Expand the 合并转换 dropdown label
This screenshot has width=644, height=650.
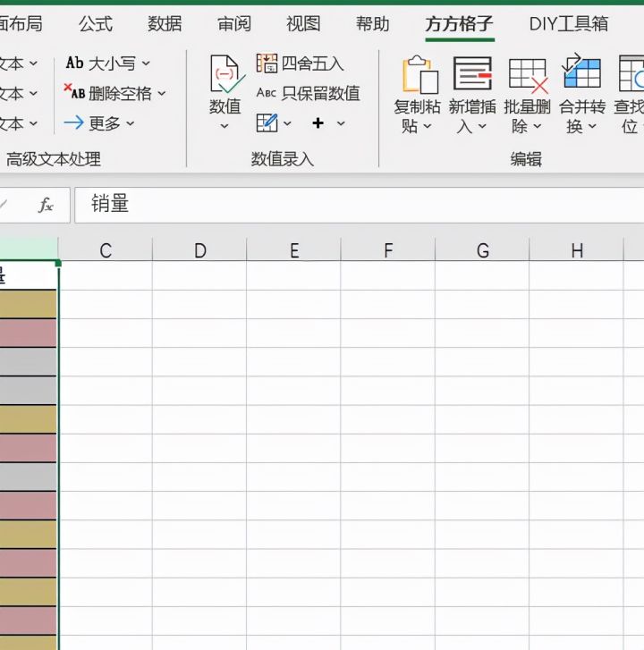pyautogui.click(x=582, y=116)
